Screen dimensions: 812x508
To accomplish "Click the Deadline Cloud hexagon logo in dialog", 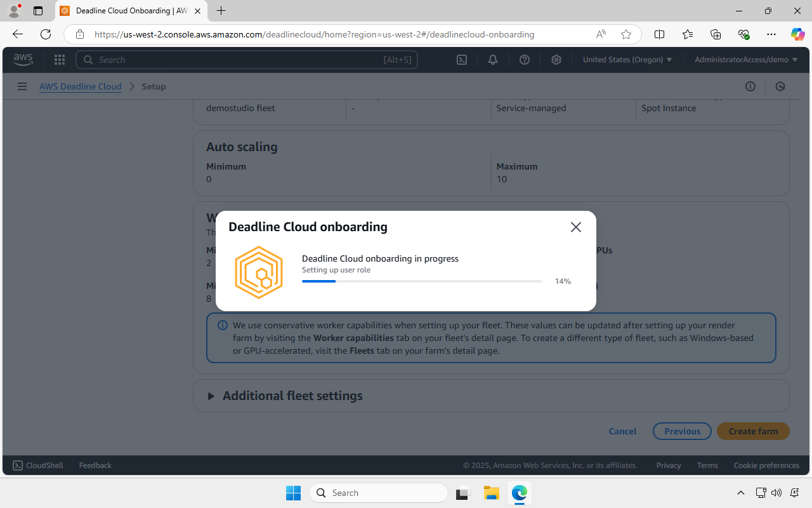I will [x=259, y=272].
